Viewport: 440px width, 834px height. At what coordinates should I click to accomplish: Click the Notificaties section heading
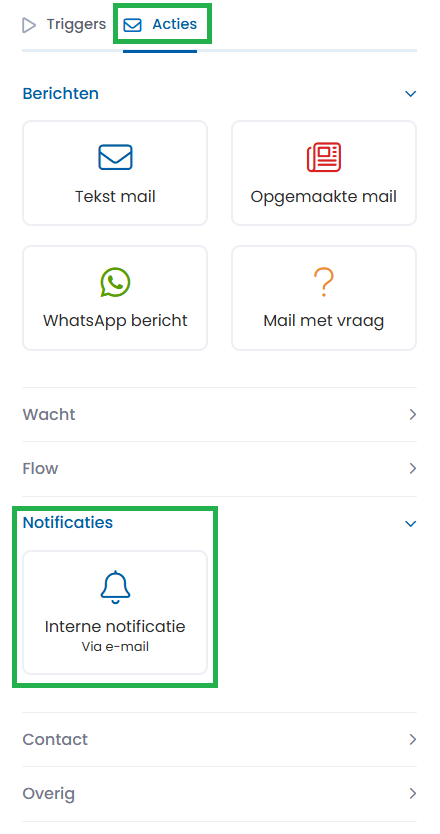[x=68, y=523]
